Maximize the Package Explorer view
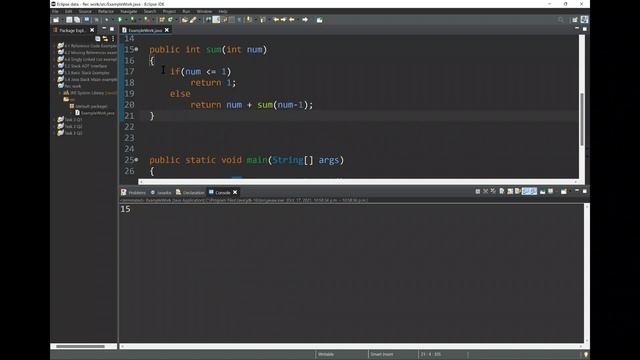Viewport: 640px width, 360px height. 112,29
